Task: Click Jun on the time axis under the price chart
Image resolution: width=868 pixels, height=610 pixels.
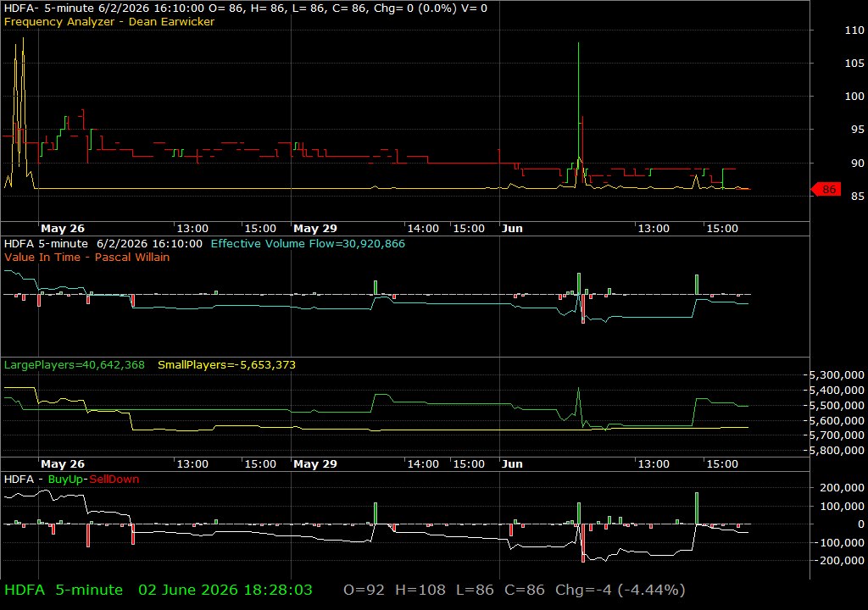Action: 512,229
